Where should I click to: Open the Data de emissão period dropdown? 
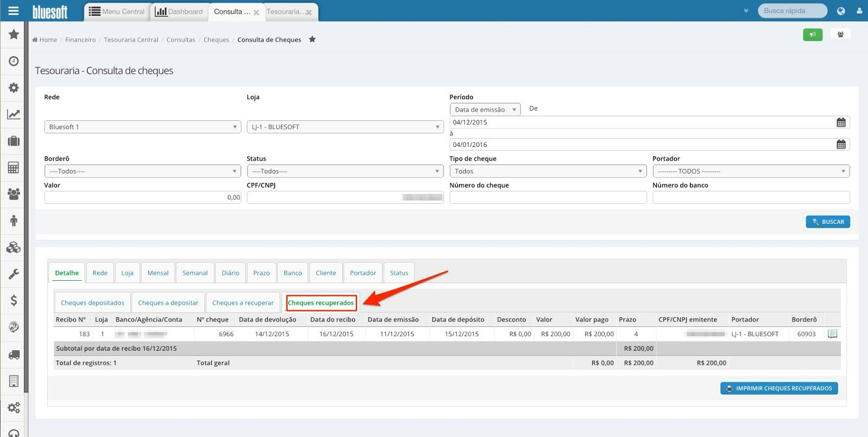(485, 110)
